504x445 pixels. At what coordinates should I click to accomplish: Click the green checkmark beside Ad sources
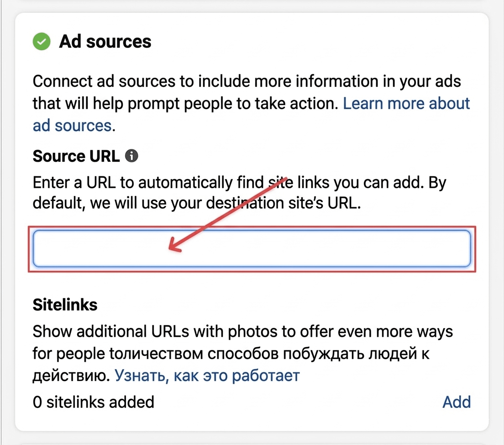[x=42, y=42]
